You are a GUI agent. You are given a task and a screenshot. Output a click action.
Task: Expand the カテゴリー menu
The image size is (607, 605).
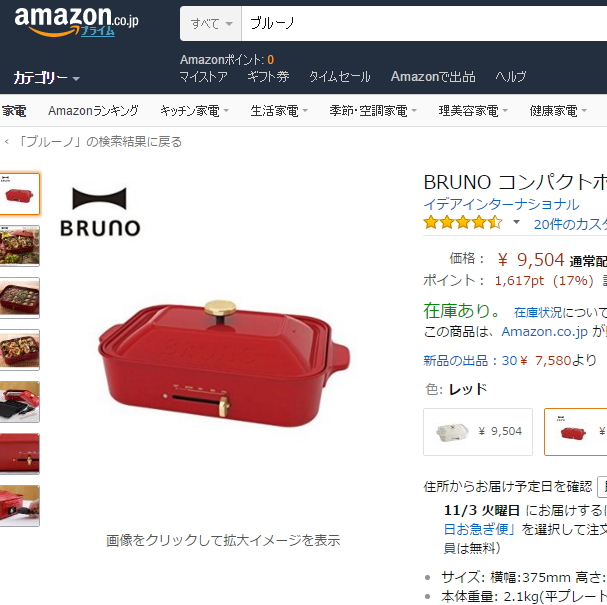tap(46, 78)
